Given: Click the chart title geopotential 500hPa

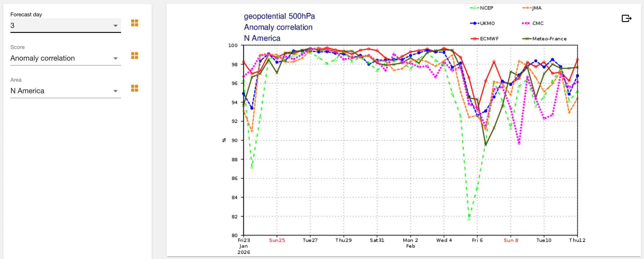Looking at the screenshot, I should (279, 16).
